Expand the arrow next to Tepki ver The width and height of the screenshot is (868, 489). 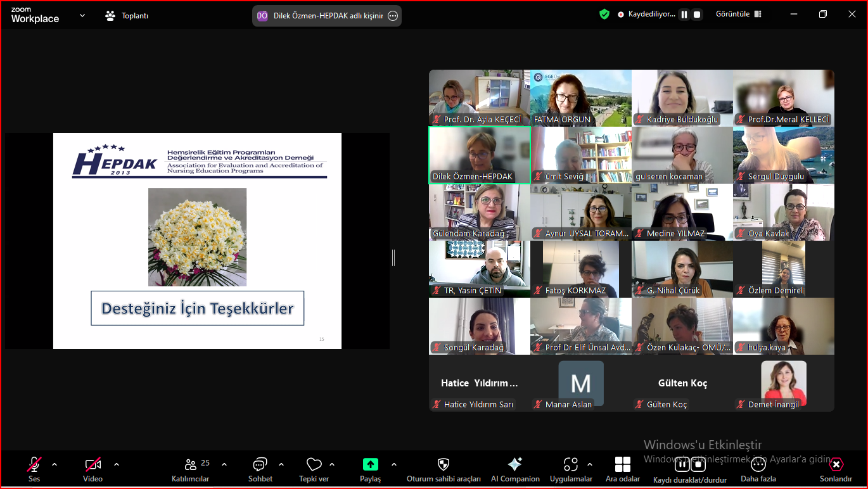pos(332,464)
